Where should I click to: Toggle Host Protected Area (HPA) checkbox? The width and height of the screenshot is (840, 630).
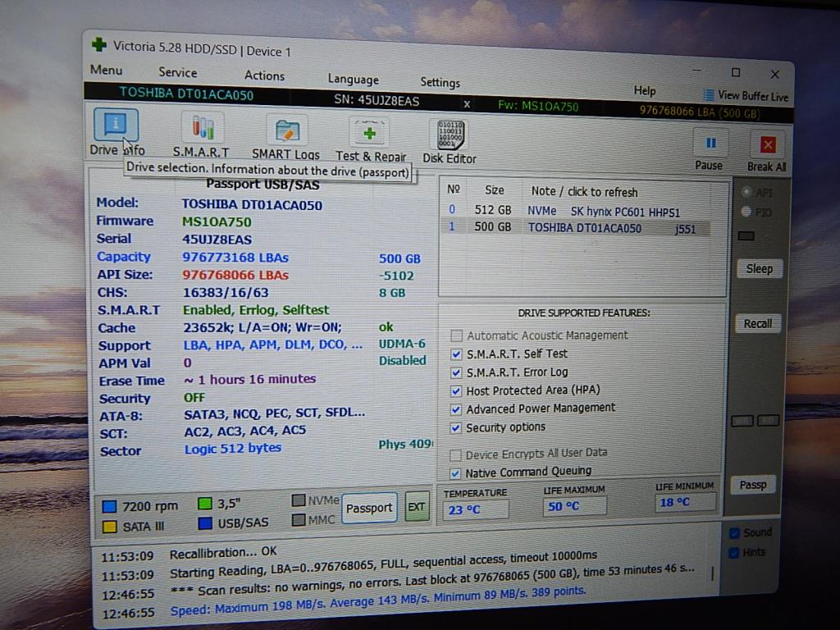456,391
